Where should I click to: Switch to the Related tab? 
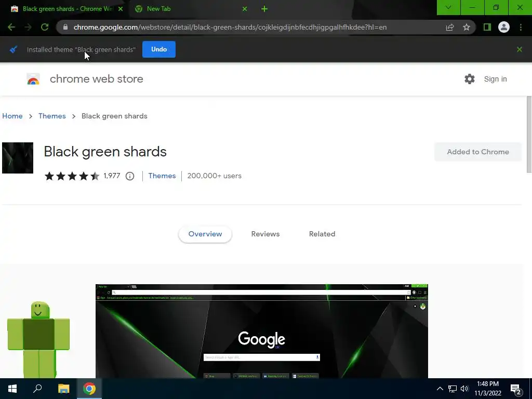[322, 234]
